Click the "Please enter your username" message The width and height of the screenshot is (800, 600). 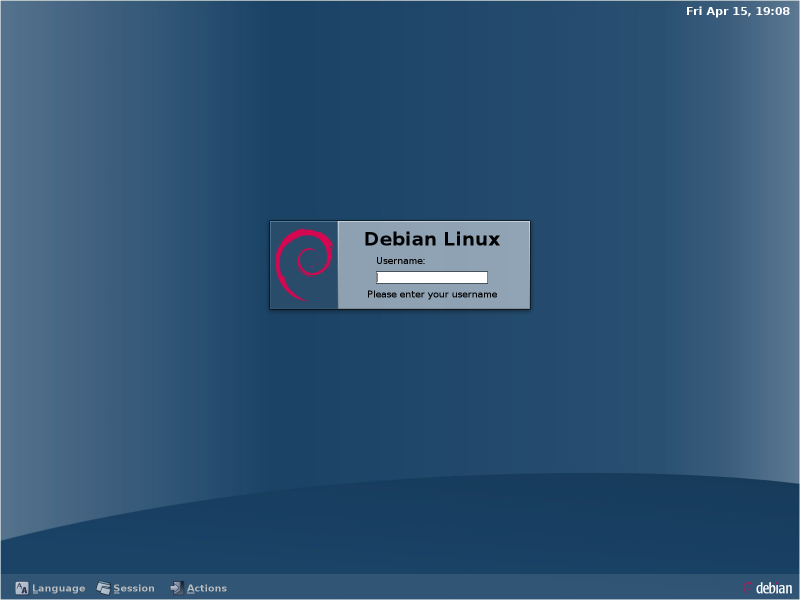click(x=432, y=294)
